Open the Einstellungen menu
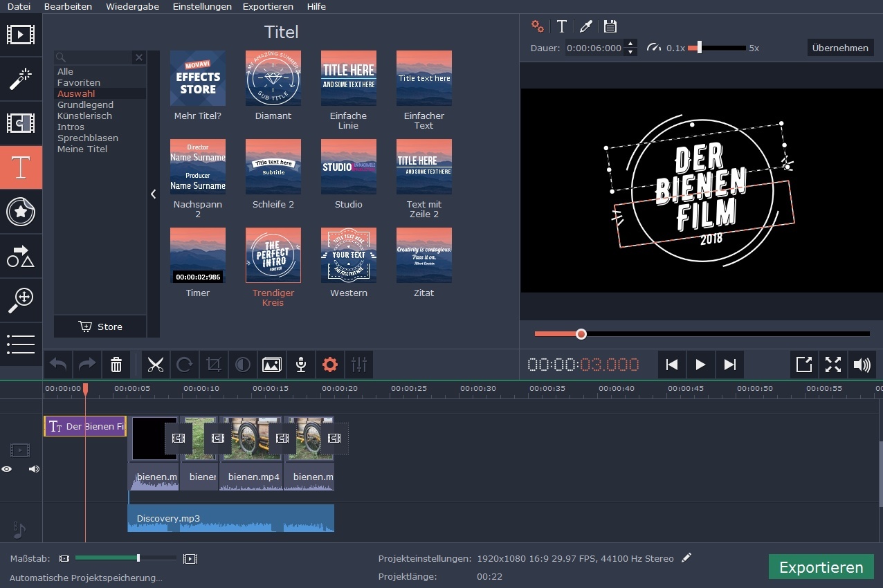The height and width of the screenshot is (588, 883). click(202, 6)
